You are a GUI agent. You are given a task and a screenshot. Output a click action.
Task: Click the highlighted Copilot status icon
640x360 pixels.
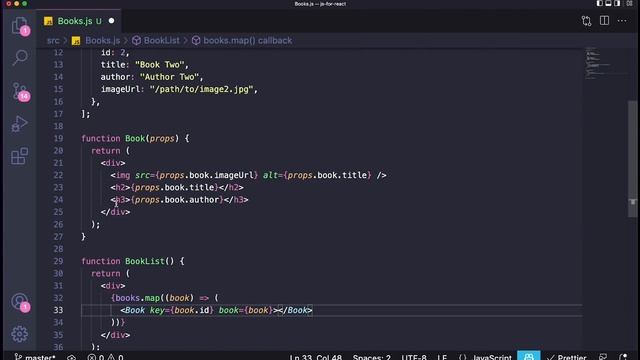click(529, 356)
